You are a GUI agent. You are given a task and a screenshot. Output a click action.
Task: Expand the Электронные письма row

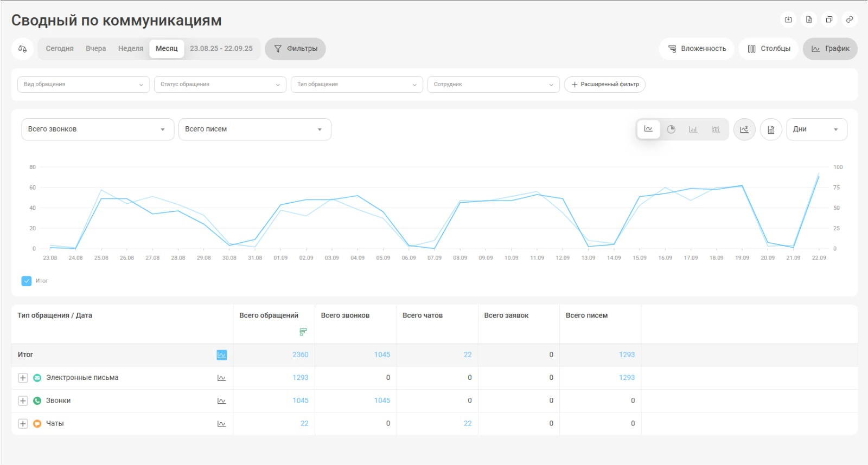pyautogui.click(x=23, y=378)
